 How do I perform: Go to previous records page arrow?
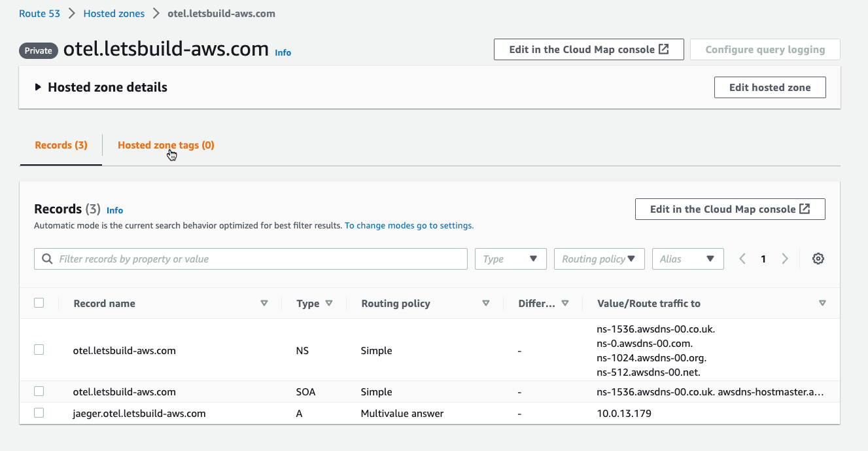[x=742, y=259]
